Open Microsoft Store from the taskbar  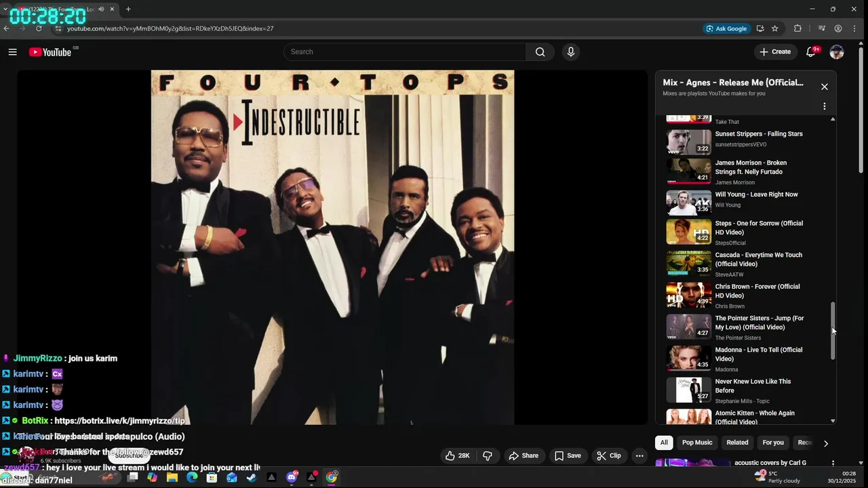[212, 477]
